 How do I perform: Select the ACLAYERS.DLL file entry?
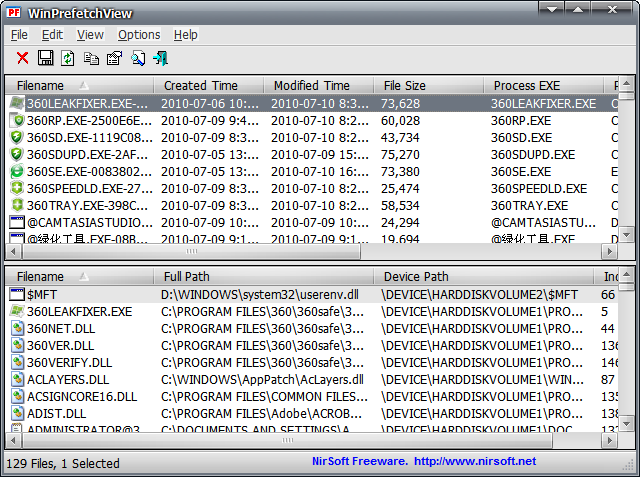(68, 379)
